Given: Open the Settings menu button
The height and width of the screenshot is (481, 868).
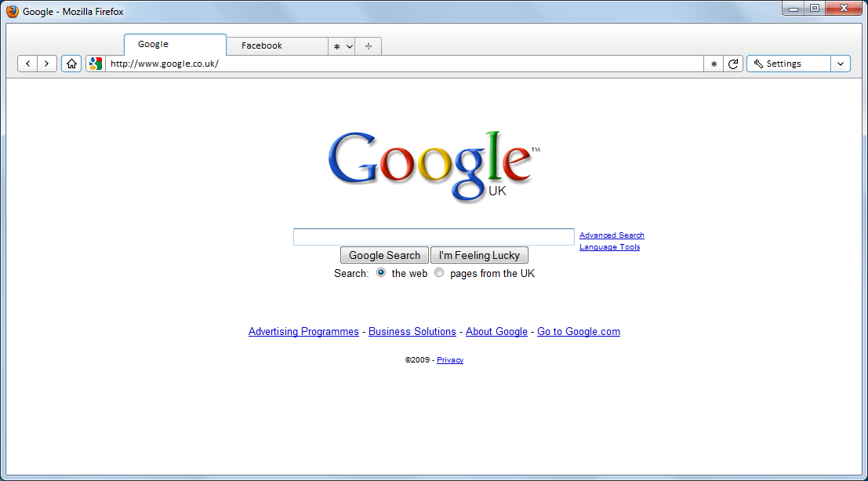Looking at the screenshot, I should click(x=788, y=64).
